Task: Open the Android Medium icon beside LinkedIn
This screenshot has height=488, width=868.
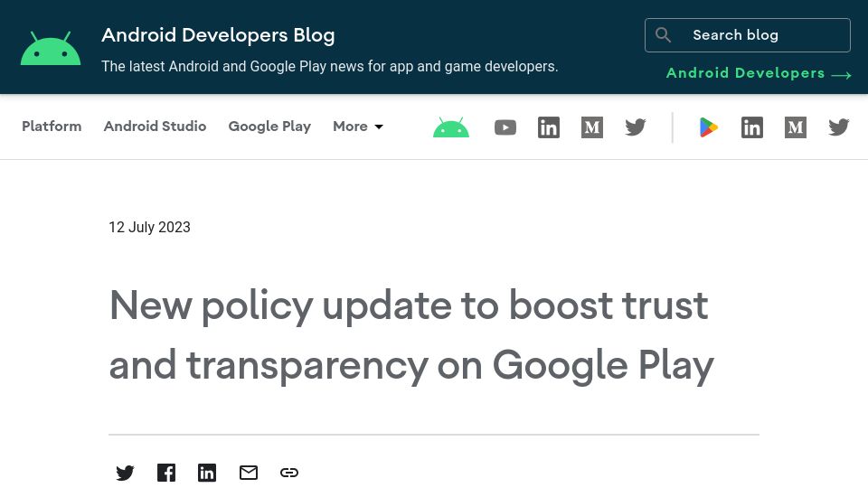Action: [591, 127]
